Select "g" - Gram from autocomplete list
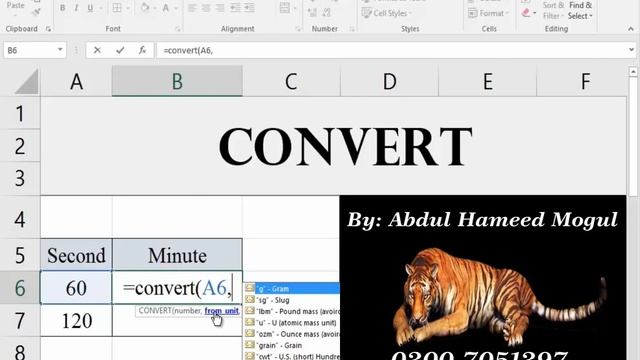The width and height of the screenshot is (640, 360). 291,289
